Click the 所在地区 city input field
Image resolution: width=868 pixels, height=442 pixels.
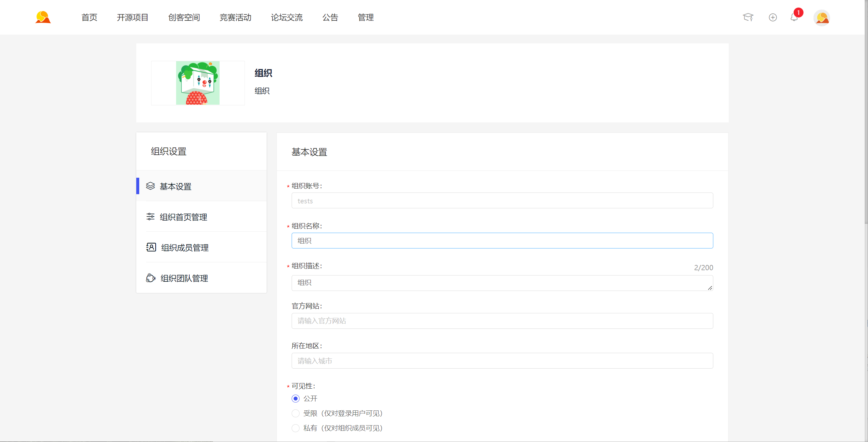pyautogui.click(x=502, y=361)
